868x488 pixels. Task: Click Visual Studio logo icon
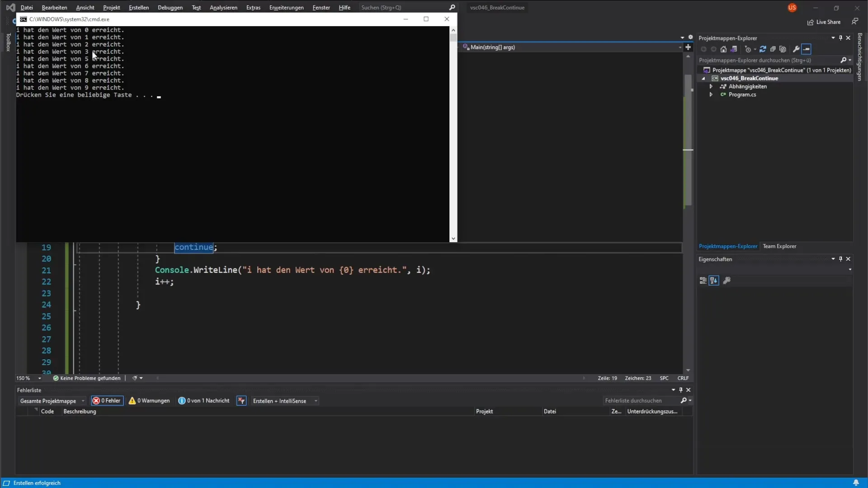coord(10,8)
